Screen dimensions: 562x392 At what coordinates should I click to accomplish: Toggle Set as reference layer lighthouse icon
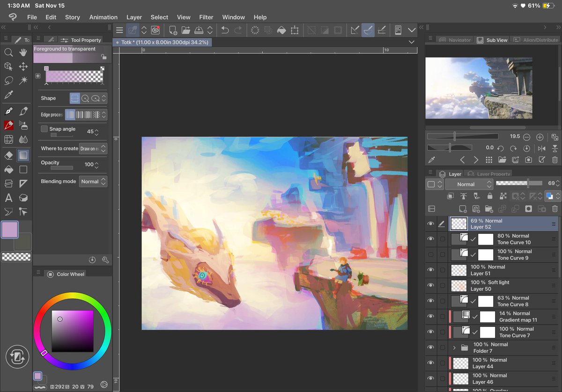pos(464,196)
